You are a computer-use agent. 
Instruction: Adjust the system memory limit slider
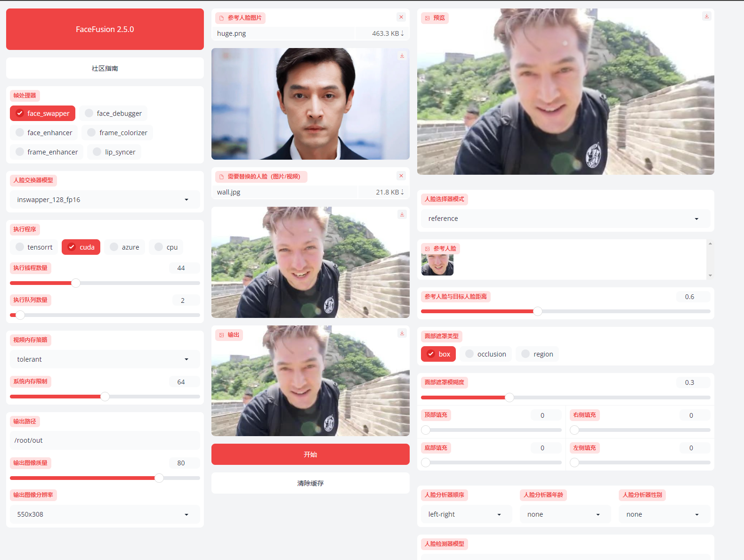pyautogui.click(x=105, y=397)
